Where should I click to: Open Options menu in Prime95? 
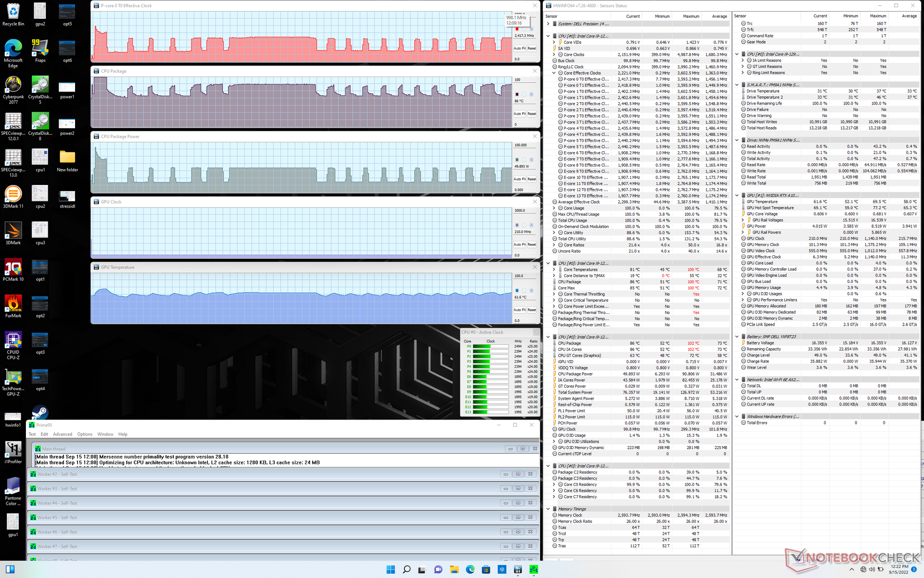coord(85,434)
